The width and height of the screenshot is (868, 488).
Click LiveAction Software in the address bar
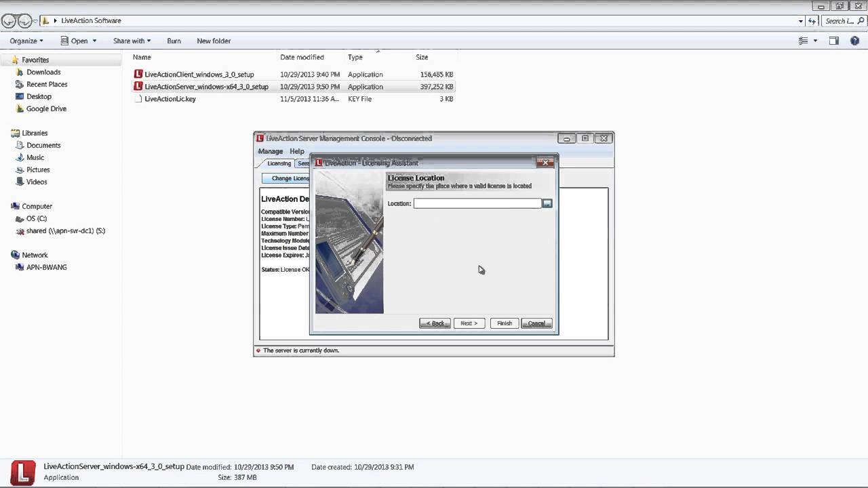91,21
